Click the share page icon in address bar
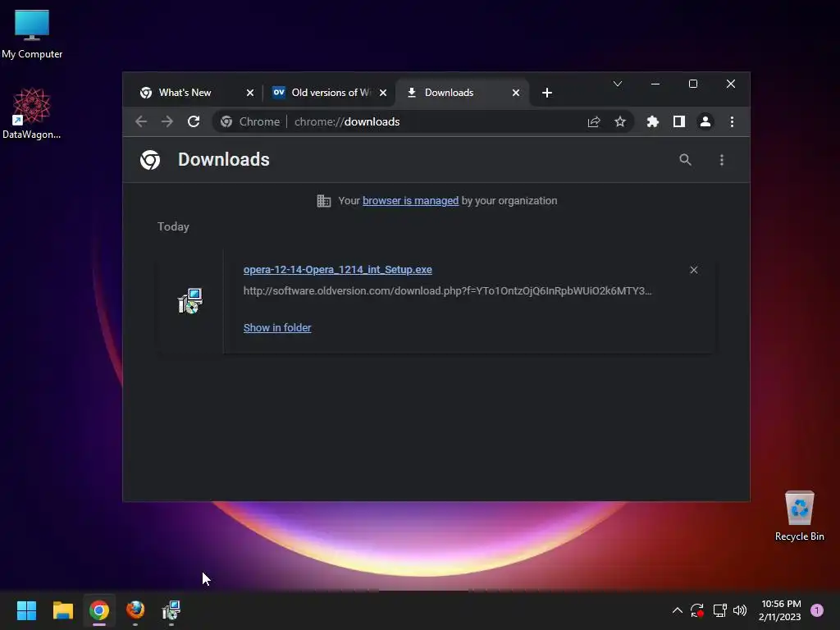The width and height of the screenshot is (840, 630). coord(594,121)
